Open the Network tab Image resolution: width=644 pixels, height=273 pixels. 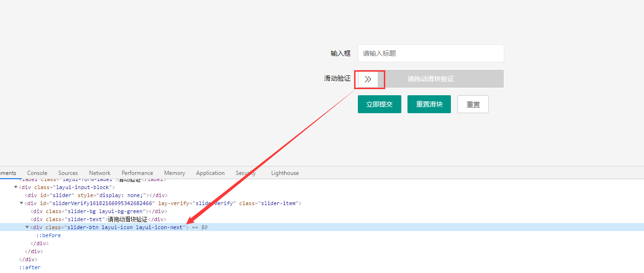pyautogui.click(x=100, y=173)
